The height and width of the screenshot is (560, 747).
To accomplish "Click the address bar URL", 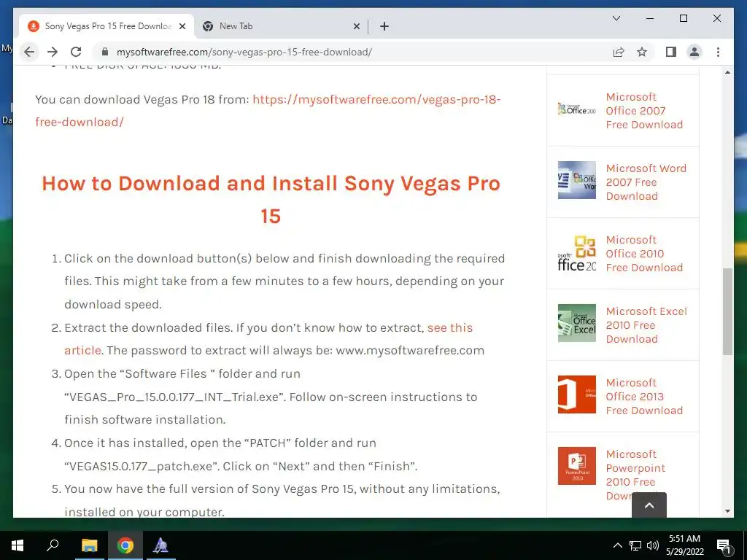I will (x=244, y=52).
